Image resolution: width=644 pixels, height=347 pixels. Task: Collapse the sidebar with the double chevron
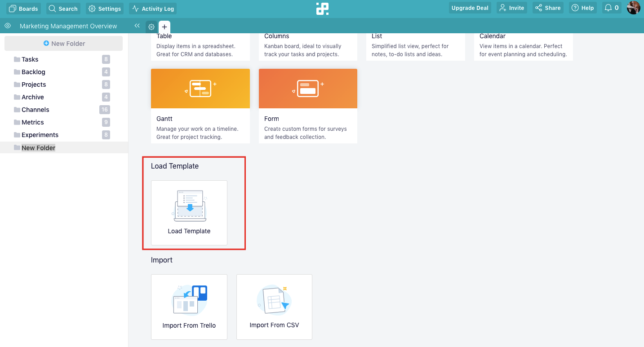click(x=137, y=26)
